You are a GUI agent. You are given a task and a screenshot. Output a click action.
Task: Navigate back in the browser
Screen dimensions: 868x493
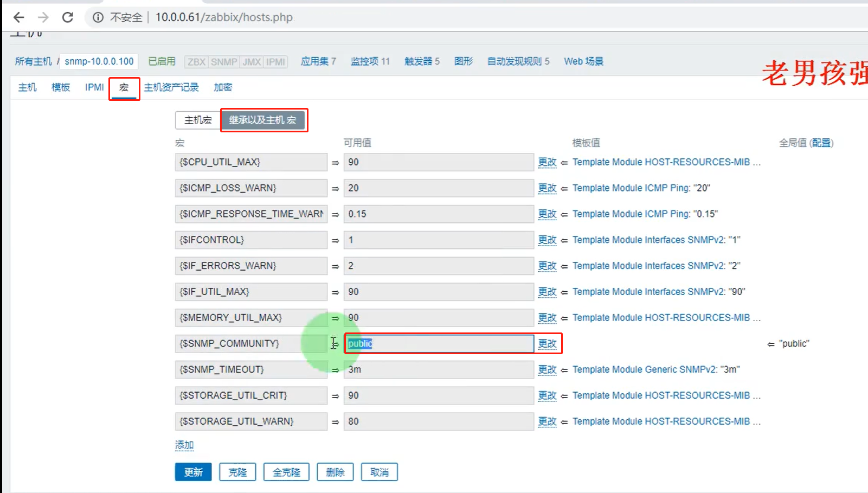[19, 17]
